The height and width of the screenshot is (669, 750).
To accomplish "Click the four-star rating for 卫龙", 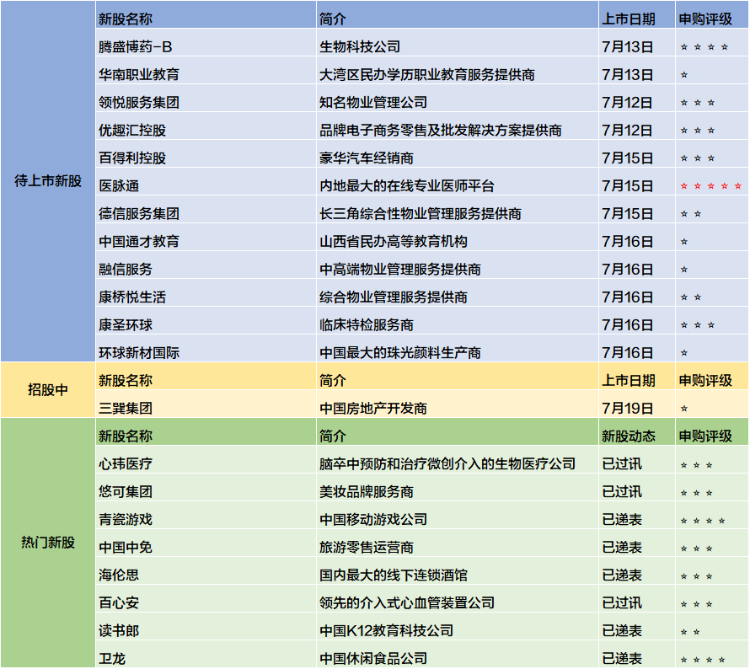I will point(703,660).
